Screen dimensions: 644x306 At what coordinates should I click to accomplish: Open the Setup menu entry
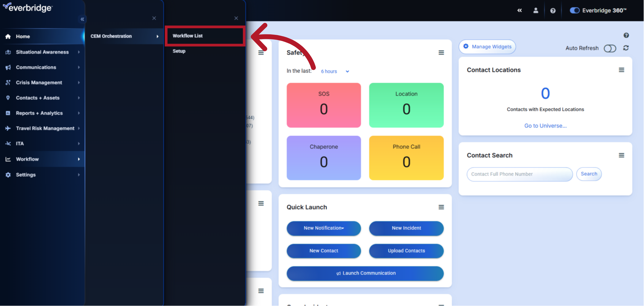(x=179, y=51)
